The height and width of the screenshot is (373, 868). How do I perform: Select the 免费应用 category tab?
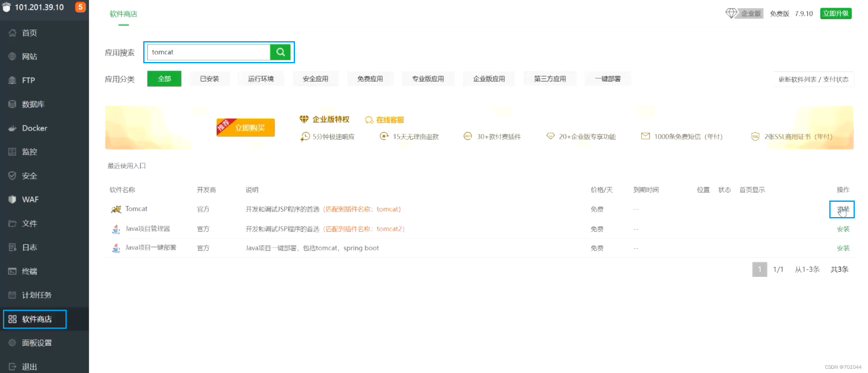(370, 79)
